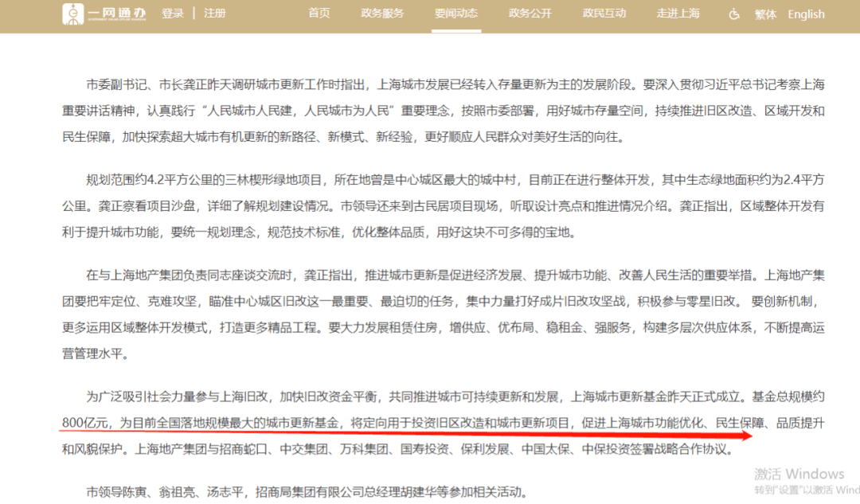860x504 pixels.
Task: Select the highlighted 要闻动态 tab
Action: (x=456, y=13)
